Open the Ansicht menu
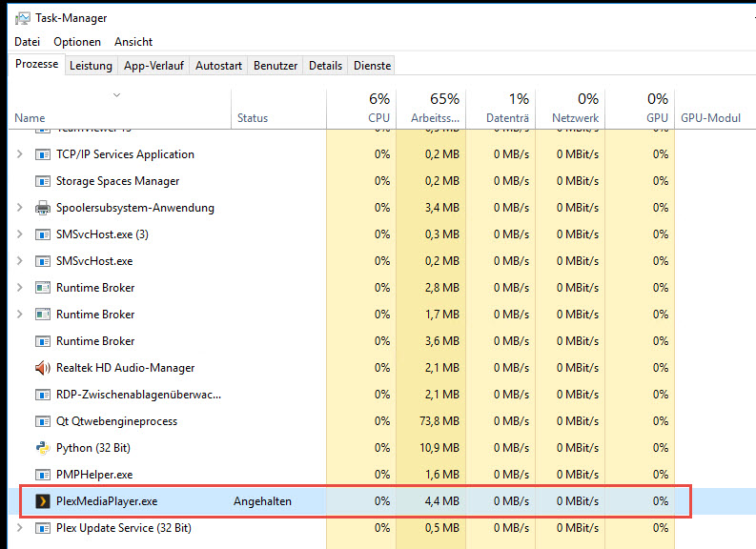 pos(133,42)
